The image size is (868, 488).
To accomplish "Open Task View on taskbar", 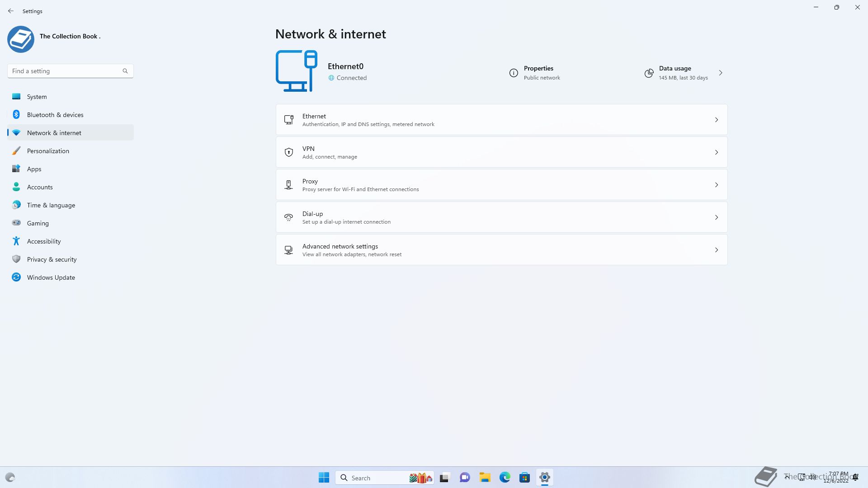I will click(x=444, y=478).
